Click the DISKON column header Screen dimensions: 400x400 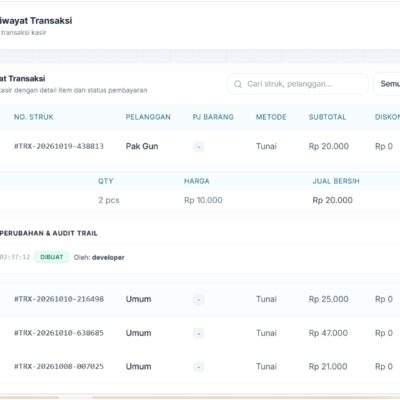pos(387,117)
